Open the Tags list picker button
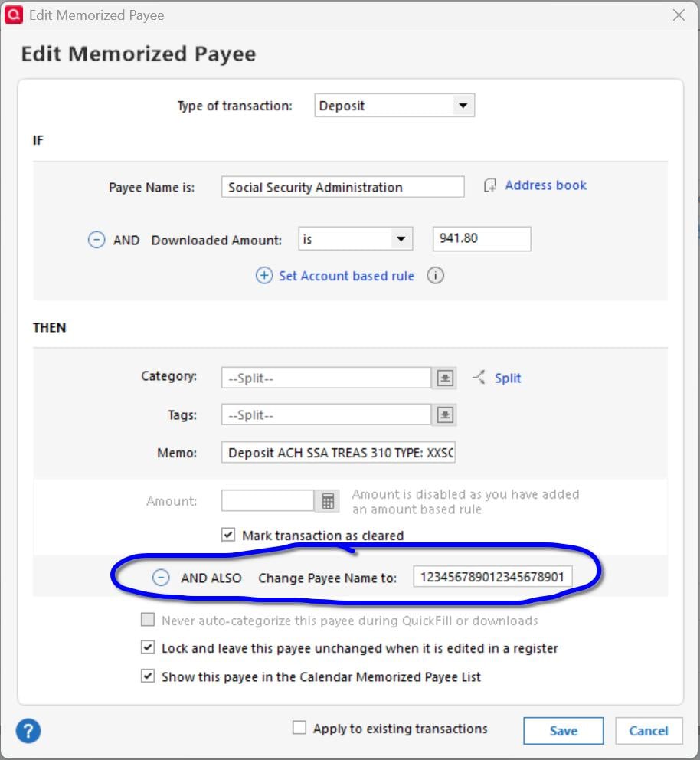Viewport: 700px width, 760px height. pyautogui.click(x=445, y=415)
